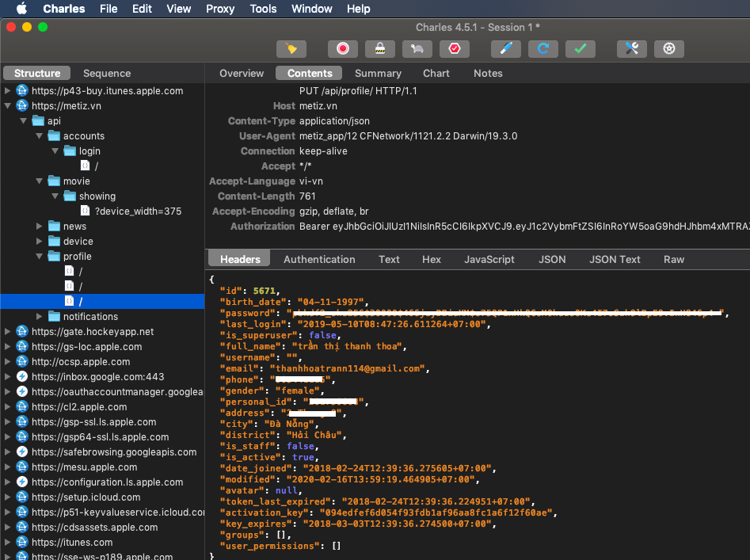Image resolution: width=750 pixels, height=560 pixels.
Task: Collapse the accounts folder arrow
Action: click(x=40, y=135)
